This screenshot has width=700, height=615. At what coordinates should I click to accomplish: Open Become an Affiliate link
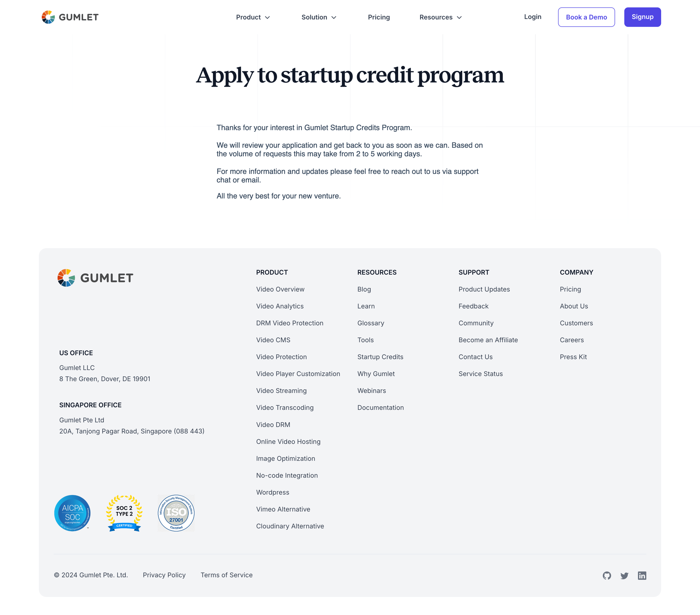tap(488, 340)
